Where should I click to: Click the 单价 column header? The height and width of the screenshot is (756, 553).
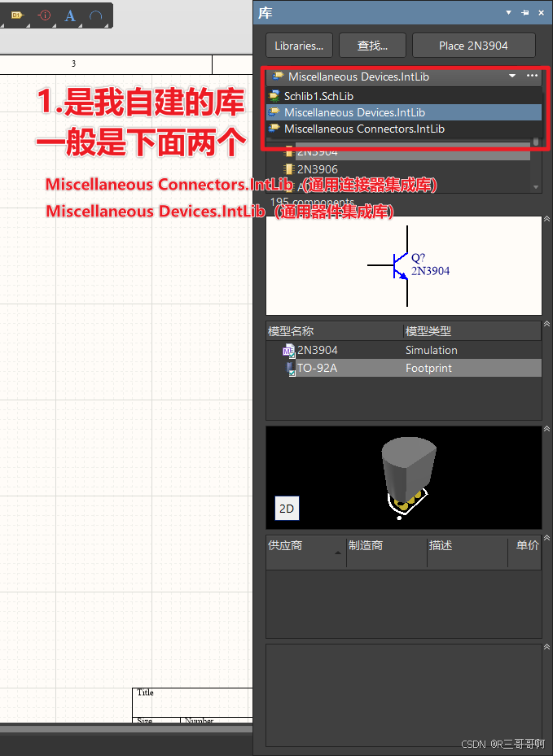click(x=525, y=552)
